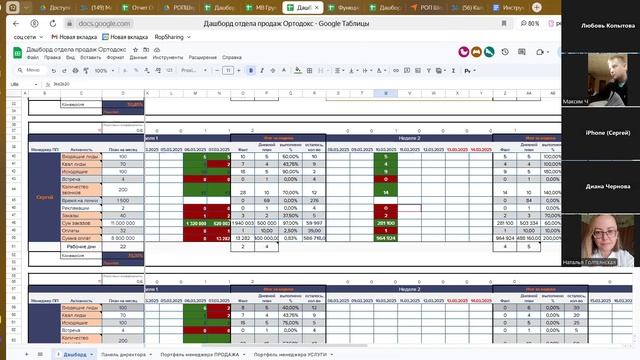The height and width of the screenshot is (360, 640).
Task: Open the borders tool
Action: [309, 71]
